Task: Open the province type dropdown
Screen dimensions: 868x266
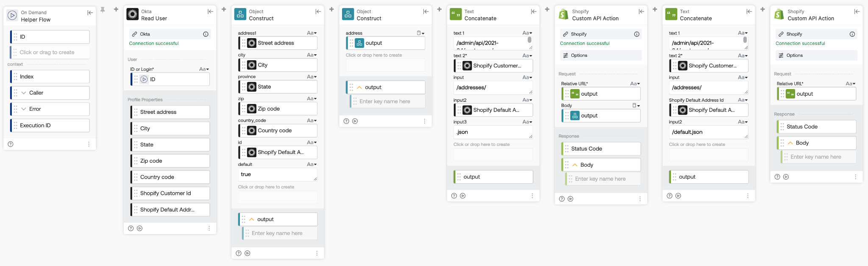Action: pos(312,77)
